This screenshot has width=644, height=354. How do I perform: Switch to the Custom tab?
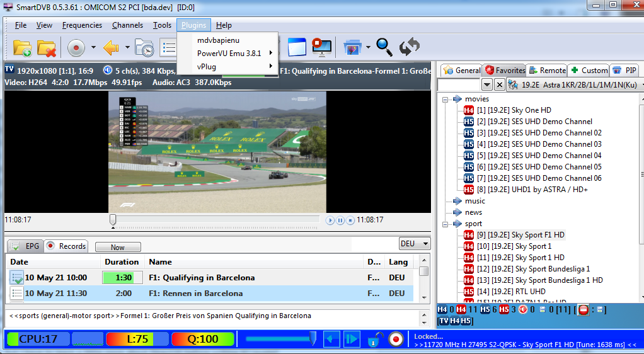point(589,70)
